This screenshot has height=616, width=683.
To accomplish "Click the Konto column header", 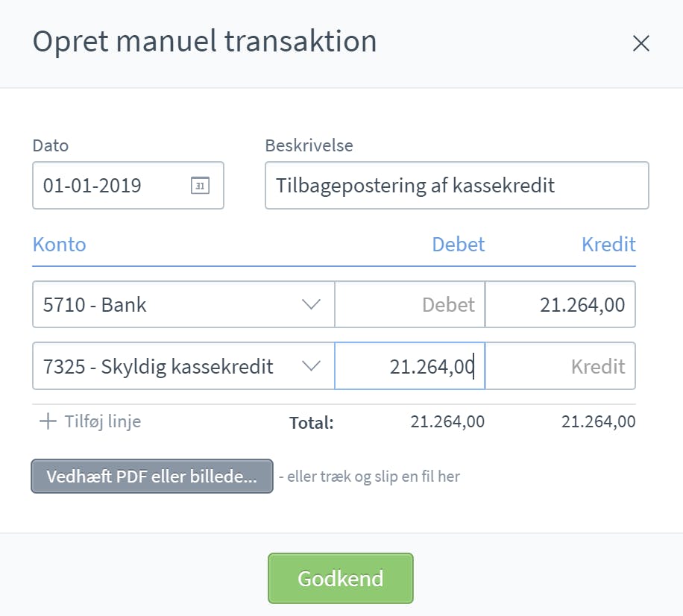I will tap(59, 245).
